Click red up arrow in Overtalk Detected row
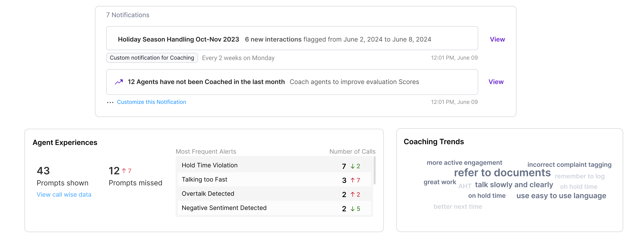Viewport: 644px width, 238px height. 353,195
